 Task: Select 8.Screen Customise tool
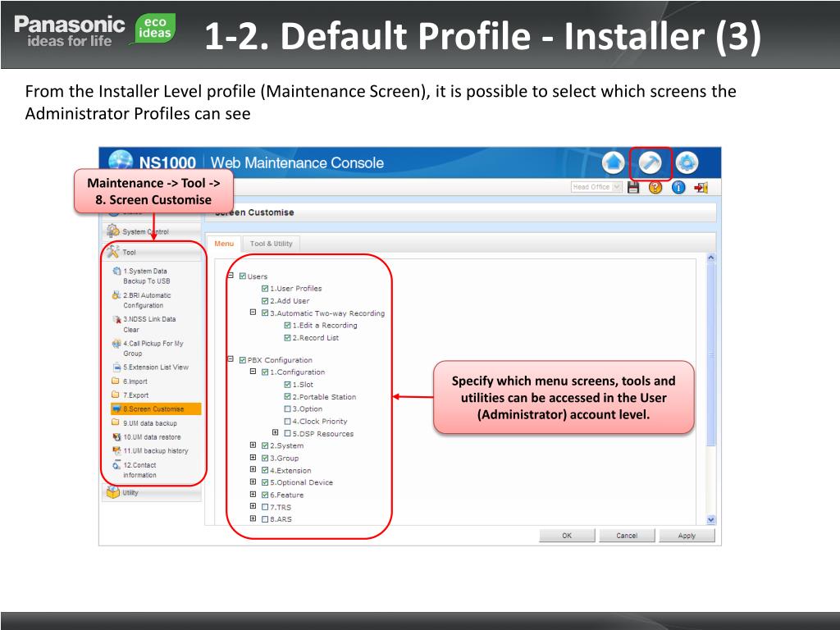click(156, 409)
